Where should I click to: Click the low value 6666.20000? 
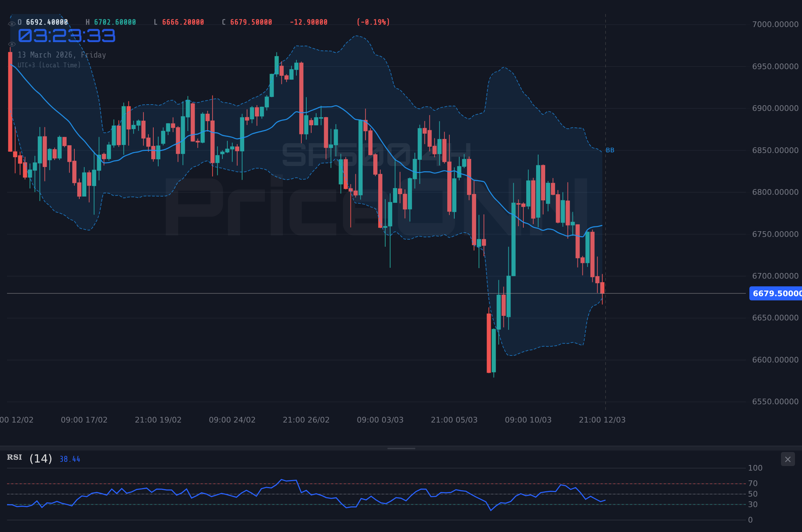(x=183, y=22)
